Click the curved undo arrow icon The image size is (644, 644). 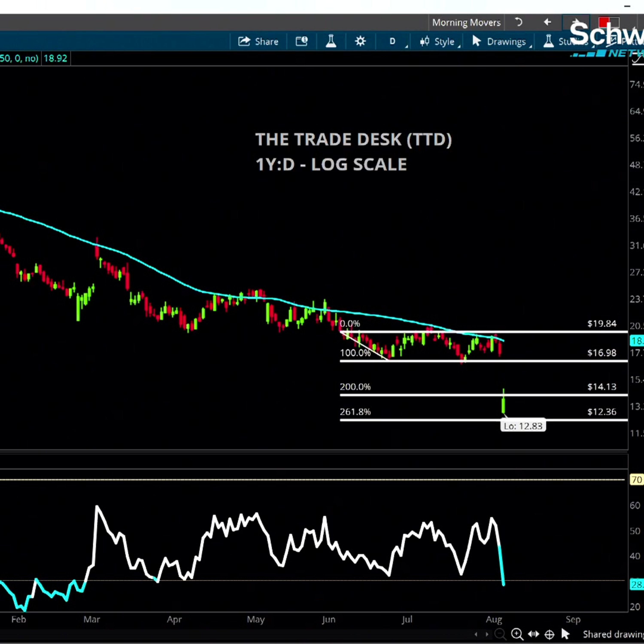coord(518,22)
